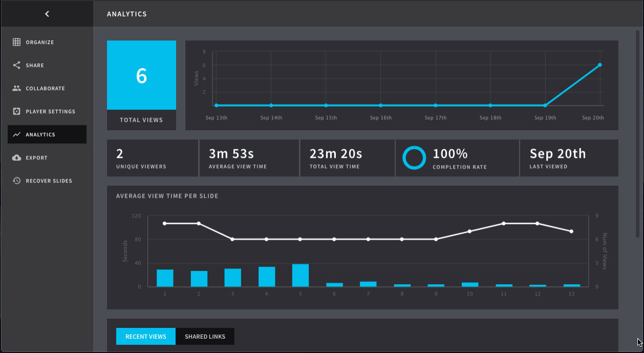Click the "UNIQUE VIEWERS" label
The width and height of the screenshot is (644, 353).
click(141, 167)
